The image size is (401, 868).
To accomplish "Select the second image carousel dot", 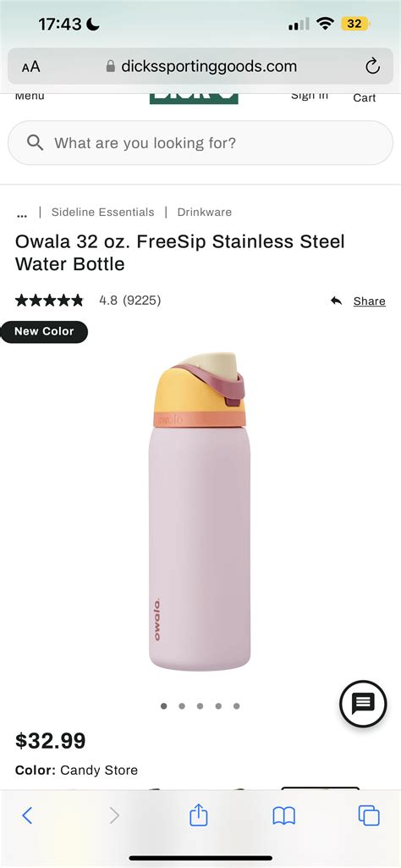I will point(182,705).
